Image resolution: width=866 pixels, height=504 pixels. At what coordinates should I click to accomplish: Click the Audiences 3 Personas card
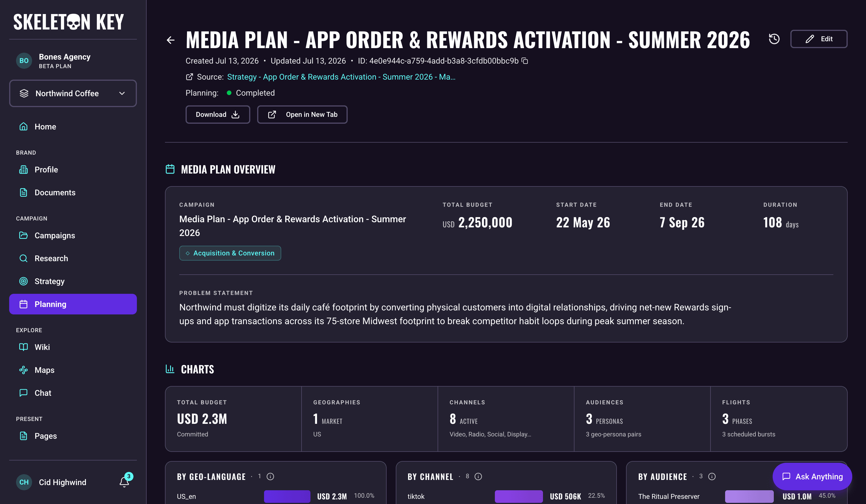pos(642,419)
